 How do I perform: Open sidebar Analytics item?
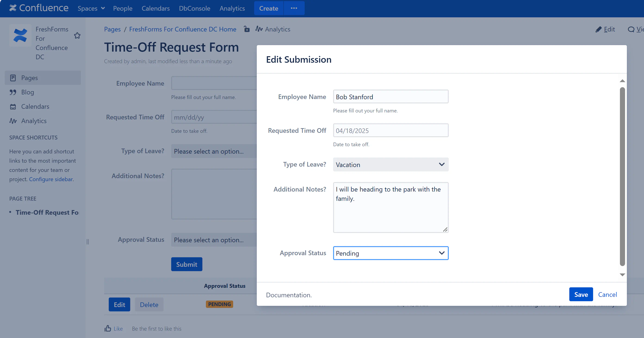[34, 121]
